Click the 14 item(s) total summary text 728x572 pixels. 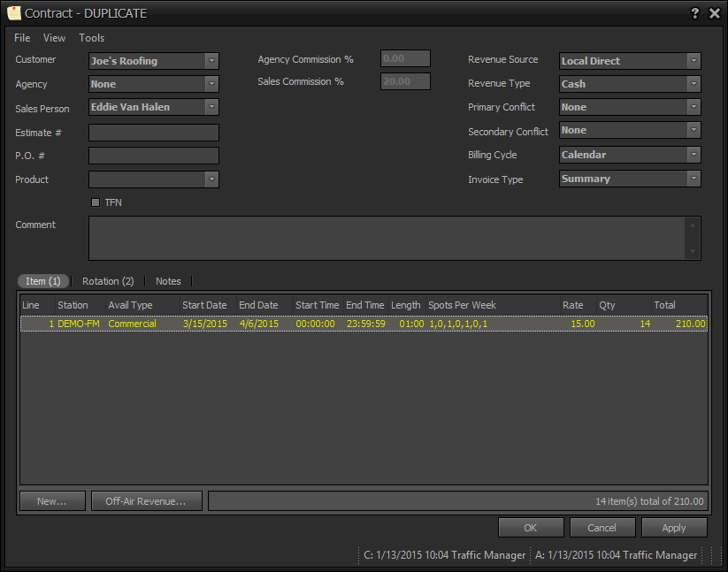(649, 501)
